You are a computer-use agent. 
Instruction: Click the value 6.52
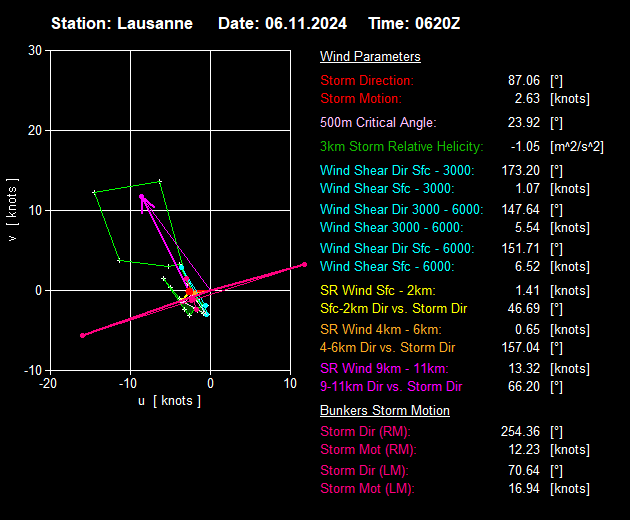coord(527,266)
